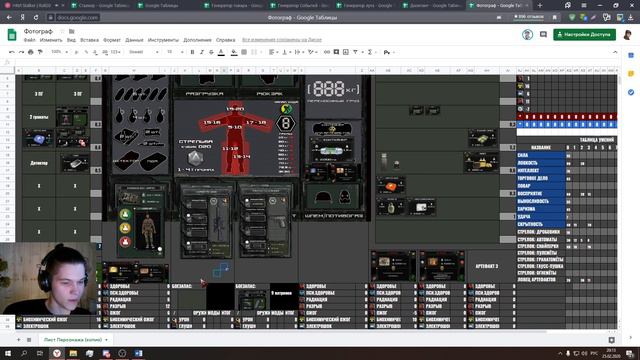Open the number format 123 dropdown
This screenshot has width=640, height=360.
tap(116, 52)
